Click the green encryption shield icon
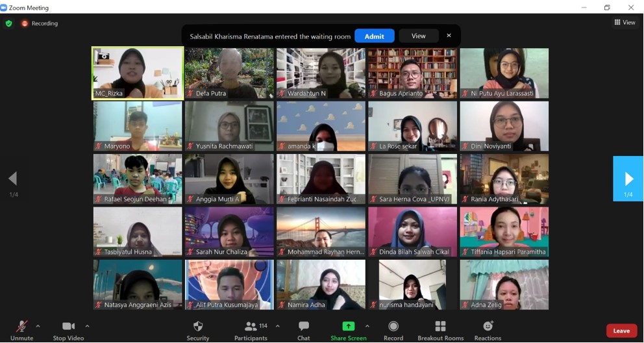This screenshot has height=343, width=644. [8, 23]
